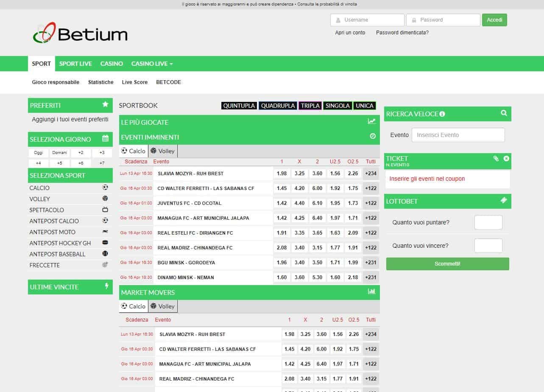Expand +122 markets for Juventus FC - CD Ocotal
The image size is (544, 392).
[371, 203]
